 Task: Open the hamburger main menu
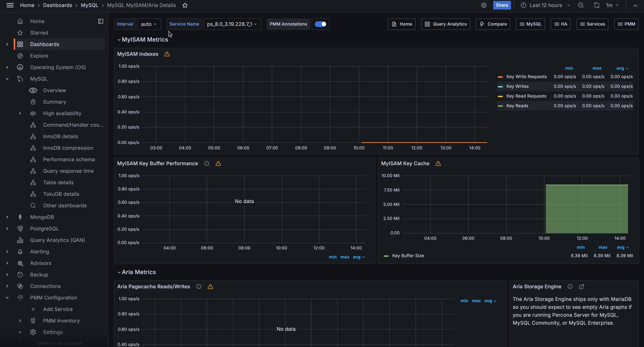10,5
